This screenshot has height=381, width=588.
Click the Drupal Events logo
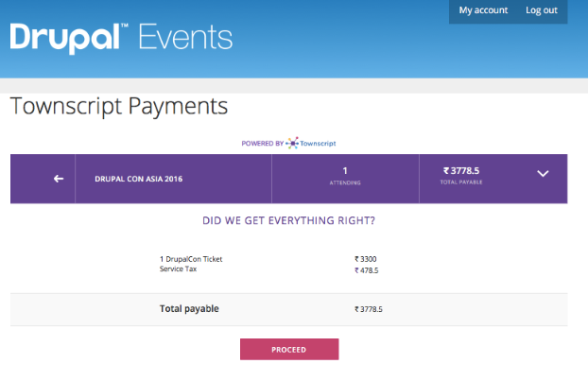tap(121, 38)
